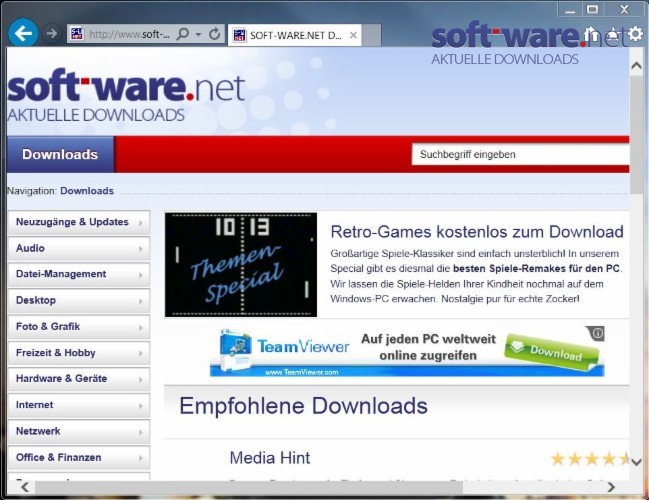The height and width of the screenshot is (500, 649).
Task: Expand arrow on Hardware & Geräte row
Action: tap(141, 380)
